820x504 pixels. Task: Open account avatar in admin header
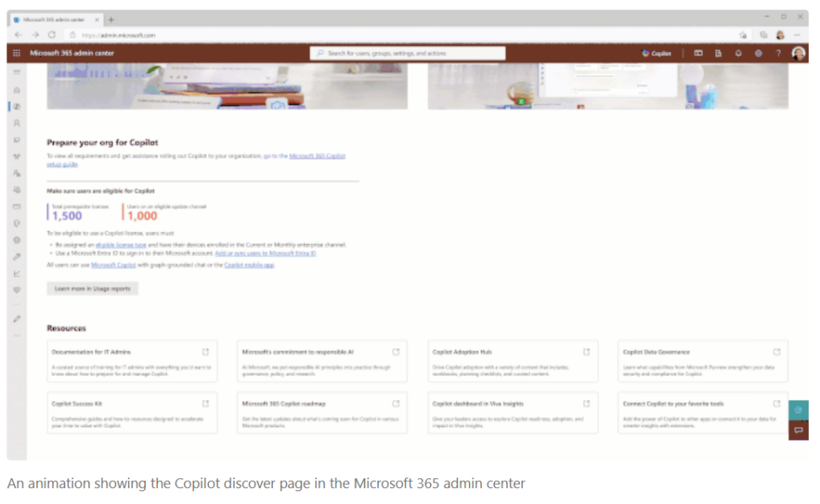798,53
